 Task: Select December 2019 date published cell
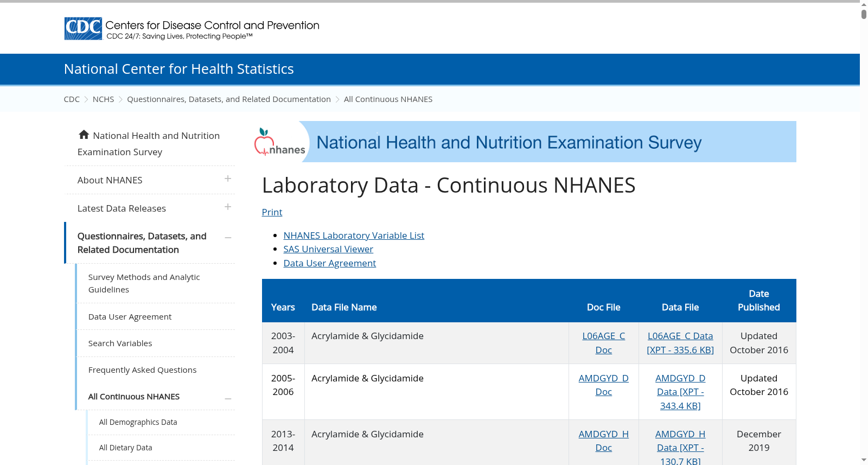coord(759,441)
